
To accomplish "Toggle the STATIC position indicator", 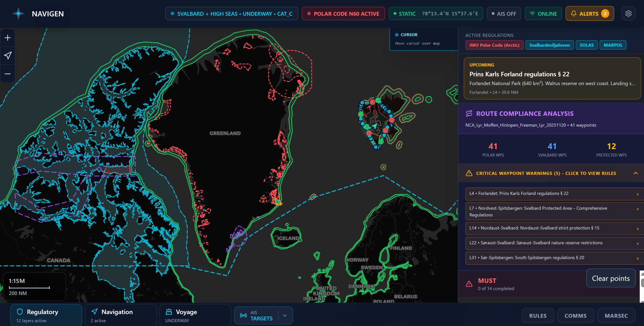I will [436, 13].
